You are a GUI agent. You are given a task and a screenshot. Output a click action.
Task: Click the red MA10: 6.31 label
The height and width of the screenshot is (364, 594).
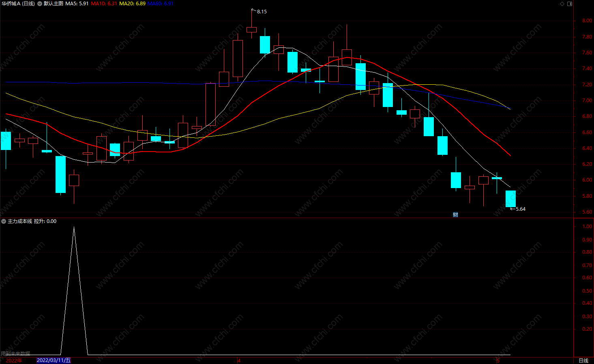[x=104, y=4]
